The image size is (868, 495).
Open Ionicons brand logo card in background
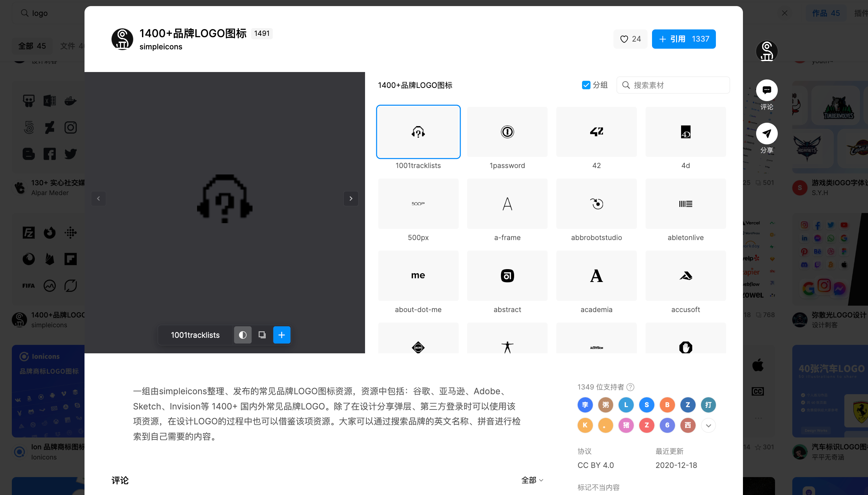tap(48, 391)
